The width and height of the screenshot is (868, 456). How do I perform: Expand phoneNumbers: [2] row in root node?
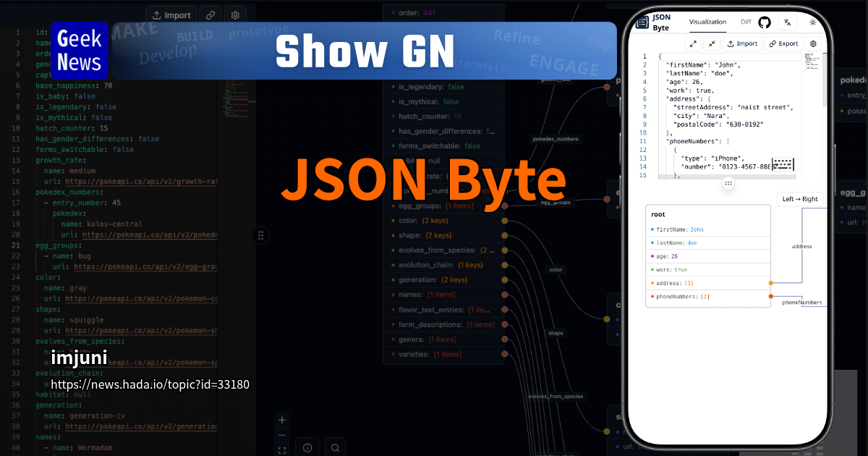tap(708, 297)
